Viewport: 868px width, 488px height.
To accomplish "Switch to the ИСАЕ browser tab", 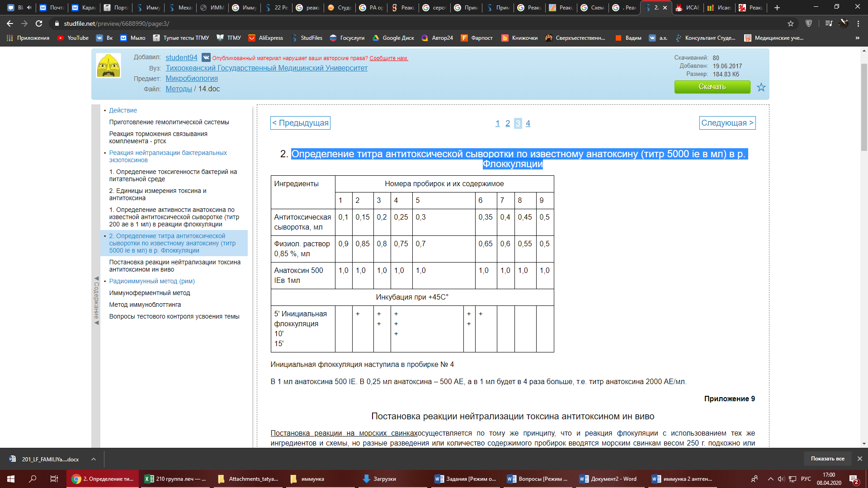I will coord(687,8).
